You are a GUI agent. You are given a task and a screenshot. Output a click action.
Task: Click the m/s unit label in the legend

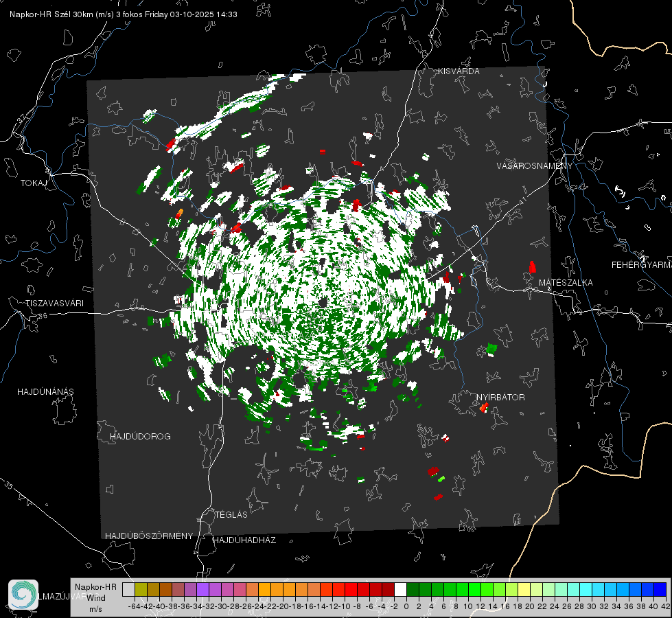(95, 608)
